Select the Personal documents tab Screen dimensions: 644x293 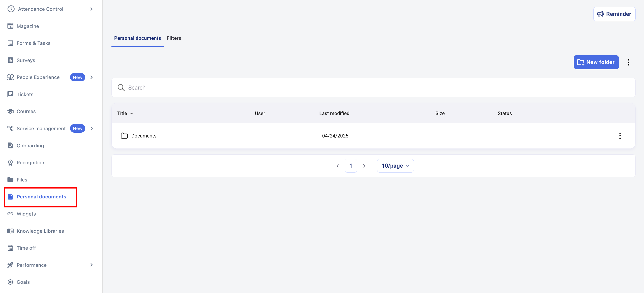point(137,38)
